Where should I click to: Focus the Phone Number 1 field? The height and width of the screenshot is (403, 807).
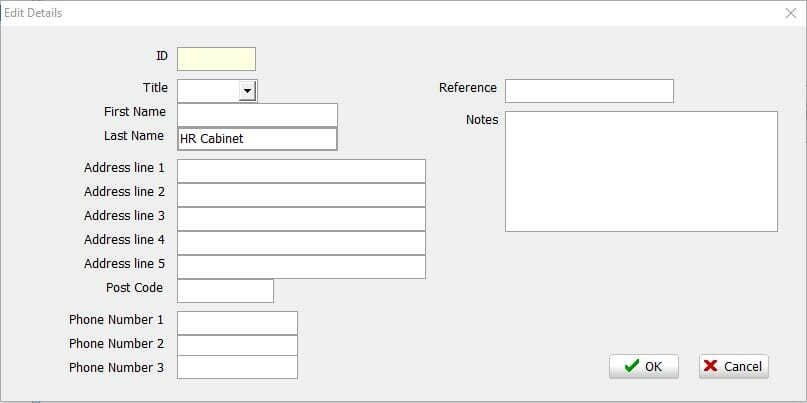pyautogui.click(x=237, y=323)
